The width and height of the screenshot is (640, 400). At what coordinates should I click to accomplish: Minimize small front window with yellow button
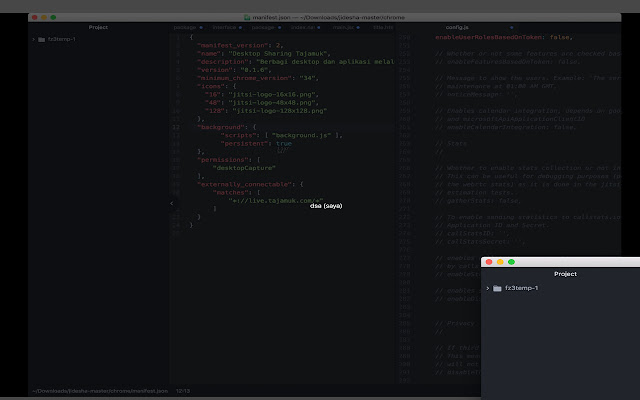(x=500, y=262)
